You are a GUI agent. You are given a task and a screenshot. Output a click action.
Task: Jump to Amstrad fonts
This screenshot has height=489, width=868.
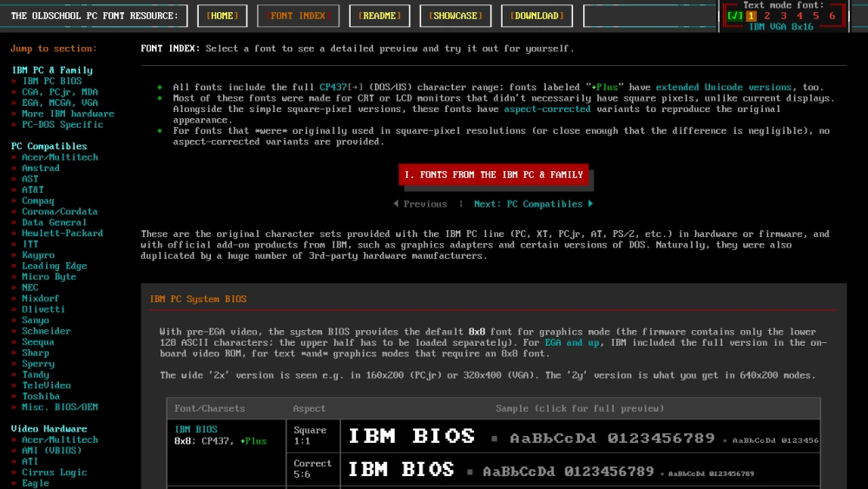coord(41,168)
